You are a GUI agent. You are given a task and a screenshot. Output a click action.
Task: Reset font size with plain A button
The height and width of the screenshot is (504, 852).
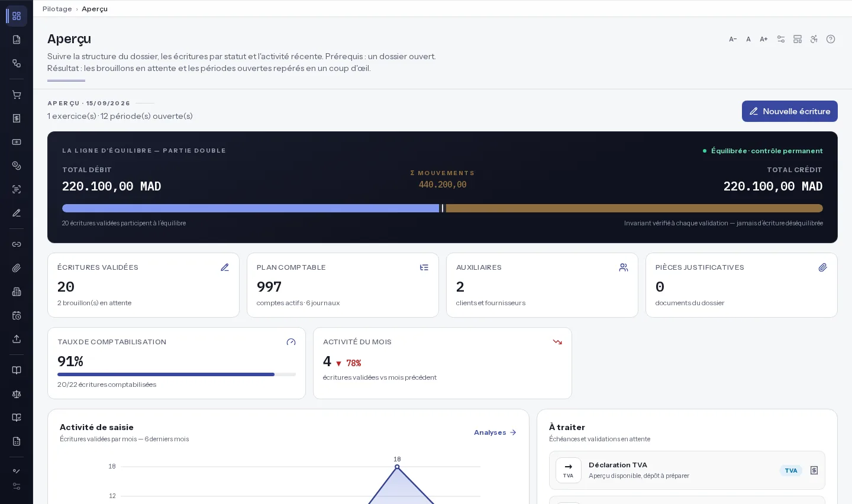(x=748, y=39)
